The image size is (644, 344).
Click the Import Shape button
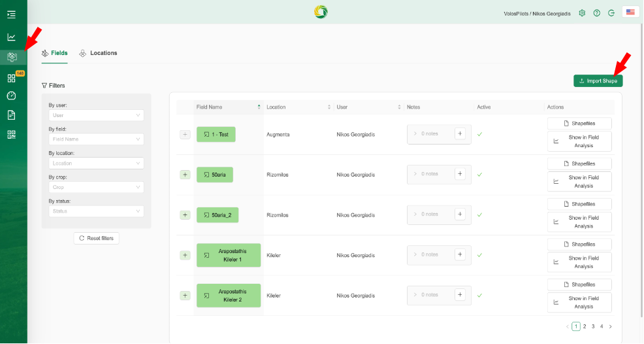[x=598, y=81]
